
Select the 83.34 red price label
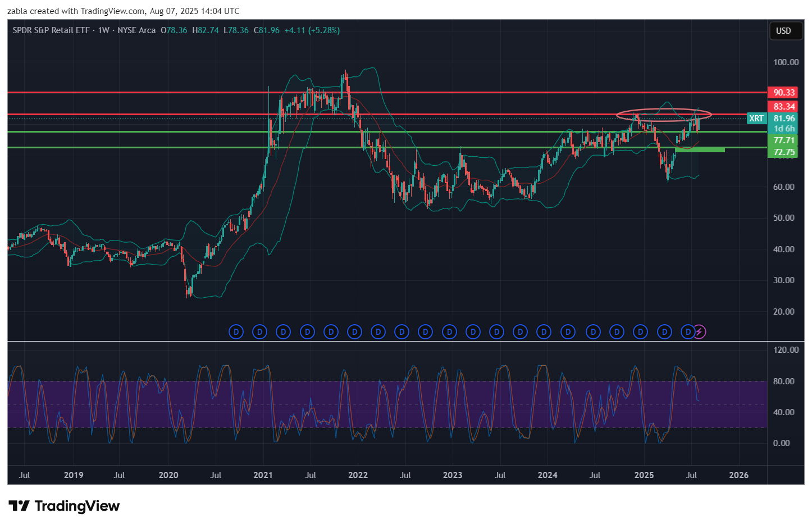(x=784, y=107)
